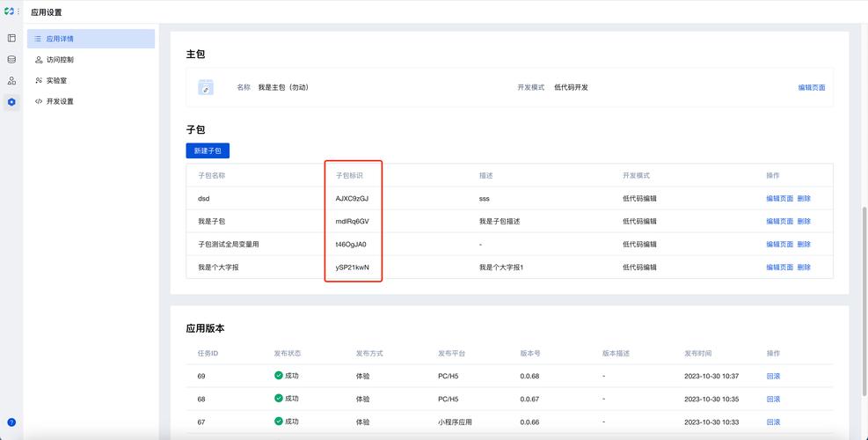Open 应用详情 in the settings menu
Image resolution: width=868 pixels, height=440 pixels.
click(x=91, y=39)
